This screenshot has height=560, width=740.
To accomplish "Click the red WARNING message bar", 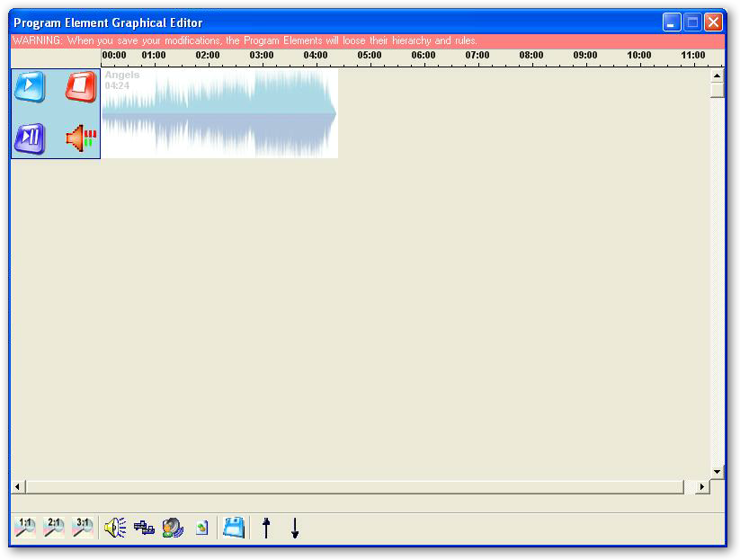I will click(368, 40).
